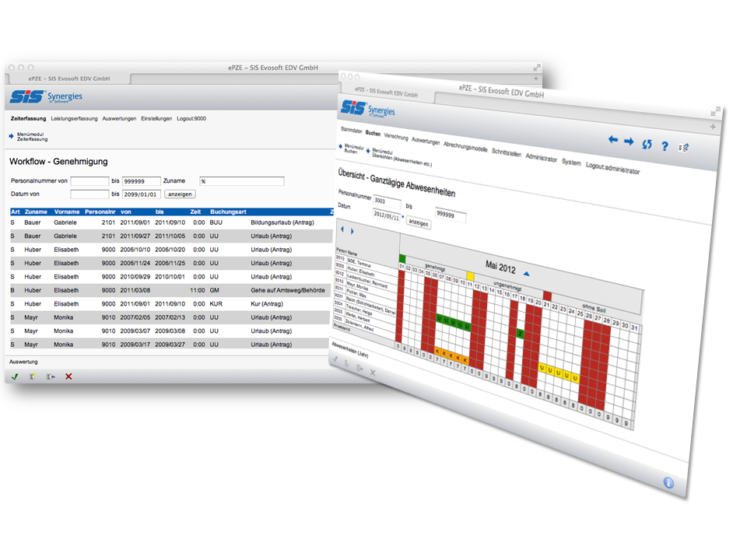Click the Zuname input field

tap(241, 181)
